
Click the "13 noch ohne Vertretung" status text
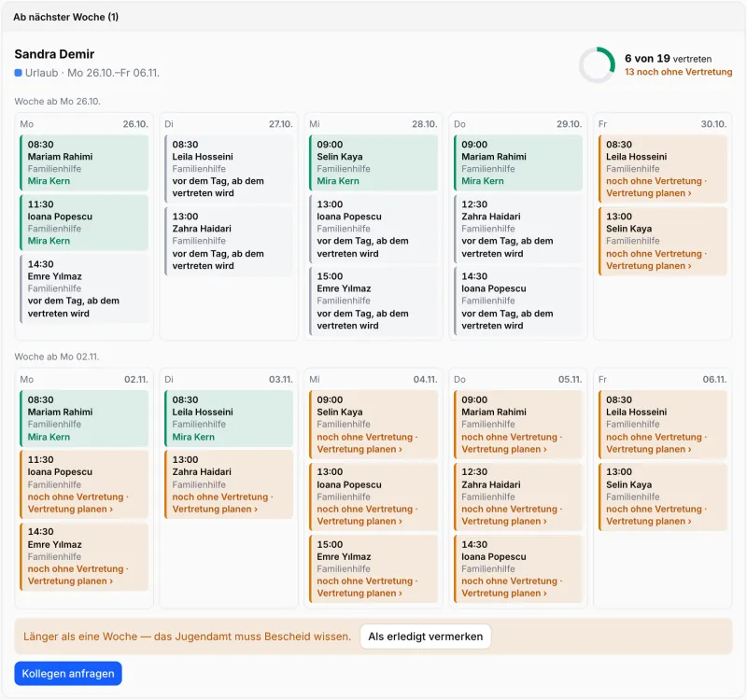pos(679,72)
